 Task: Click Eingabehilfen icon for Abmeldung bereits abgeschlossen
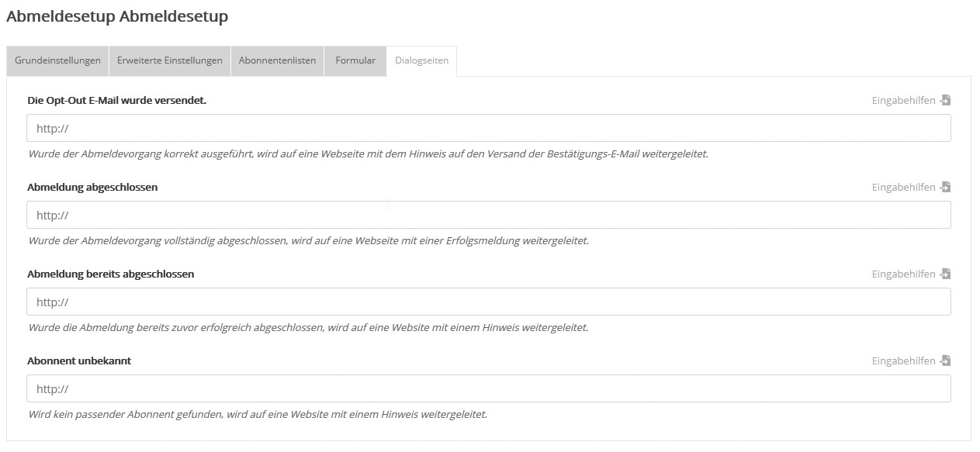point(945,274)
